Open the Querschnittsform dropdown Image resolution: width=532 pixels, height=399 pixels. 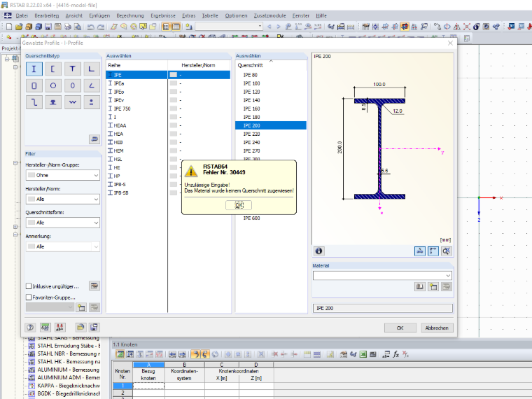(63, 223)
